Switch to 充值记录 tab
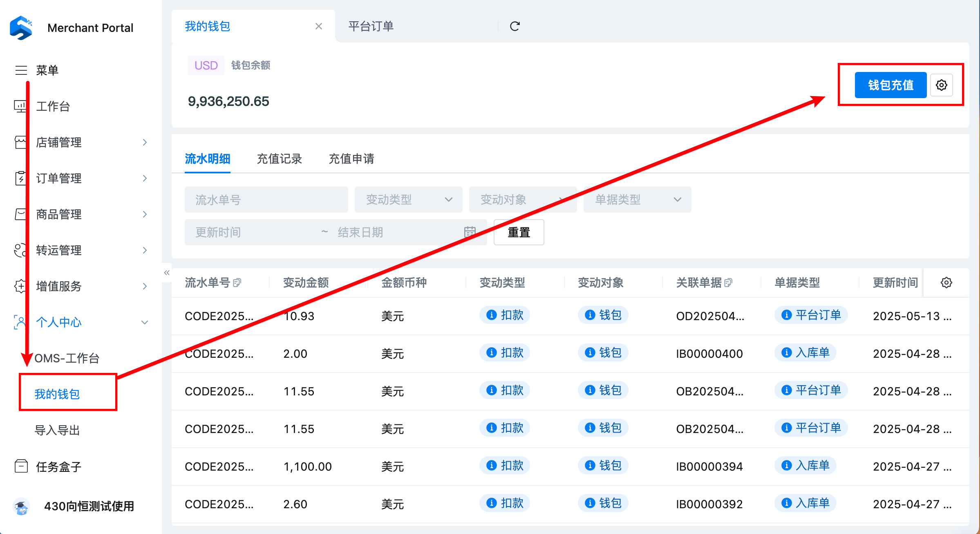The width and height of the screenshot is (980, 534). coord(279,159)
